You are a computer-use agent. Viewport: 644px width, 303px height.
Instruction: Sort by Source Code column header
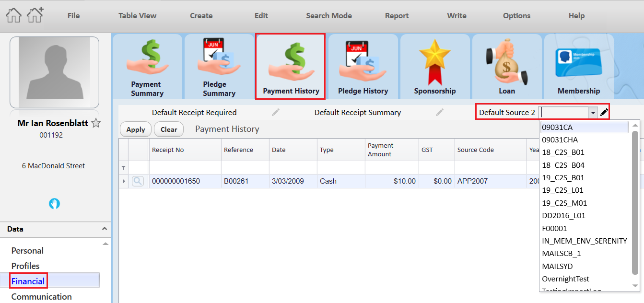pos(491,150)
